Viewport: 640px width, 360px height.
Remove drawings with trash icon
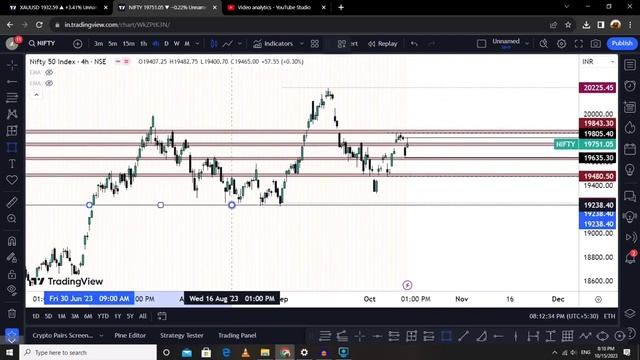pos(12,313)
